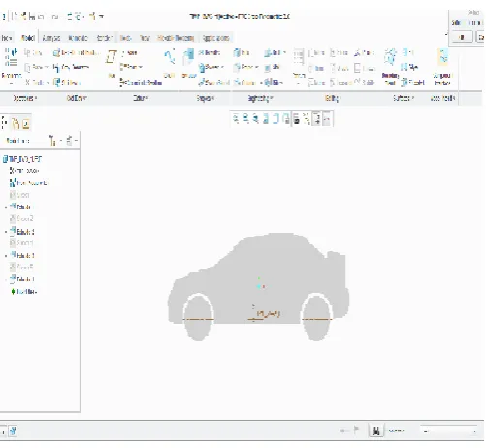Viewport: 486px width, 448px height.
Task: Click the Find binoculars icon in status bar
Action: (376, 431)
